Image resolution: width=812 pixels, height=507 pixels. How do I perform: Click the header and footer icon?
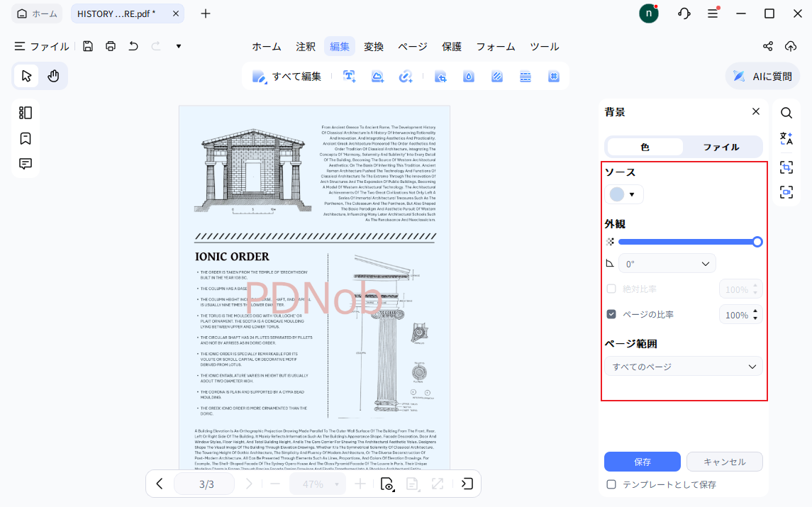tap(525, 77)
